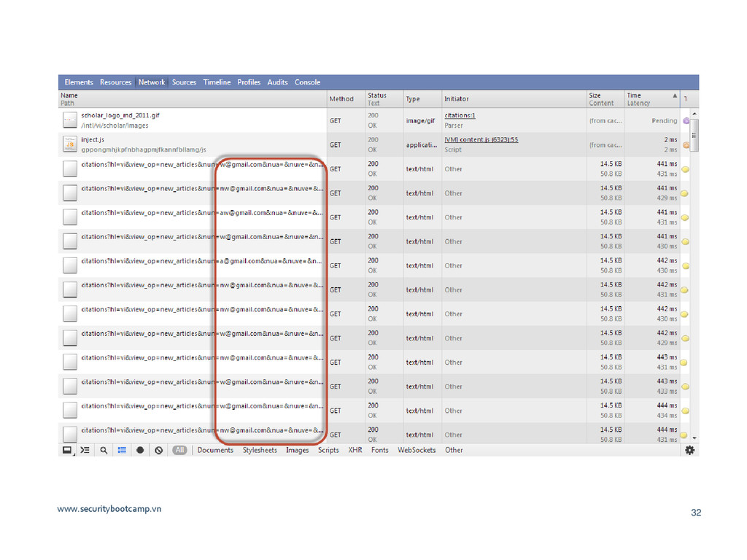Filter requests by Other
This screenshot has width=747, height=560.
pyautogui.click(x=454, y=450)
